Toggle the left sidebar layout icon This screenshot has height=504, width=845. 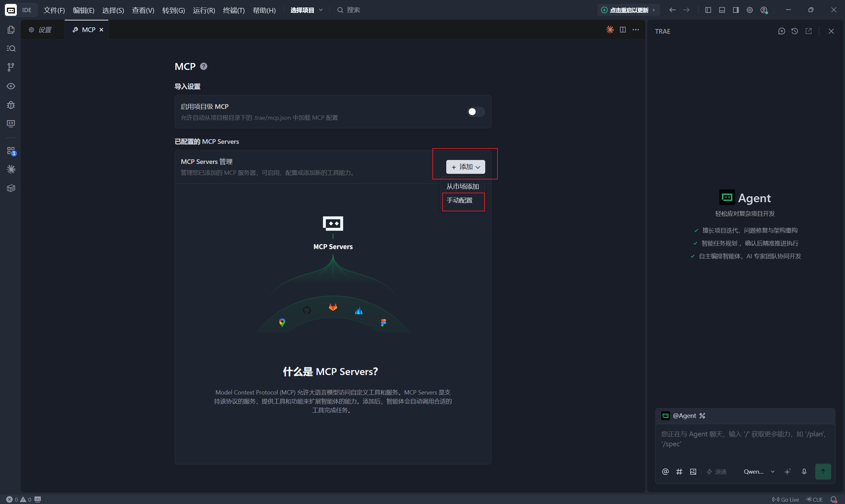pyautogui.click(x=708, y=10)
